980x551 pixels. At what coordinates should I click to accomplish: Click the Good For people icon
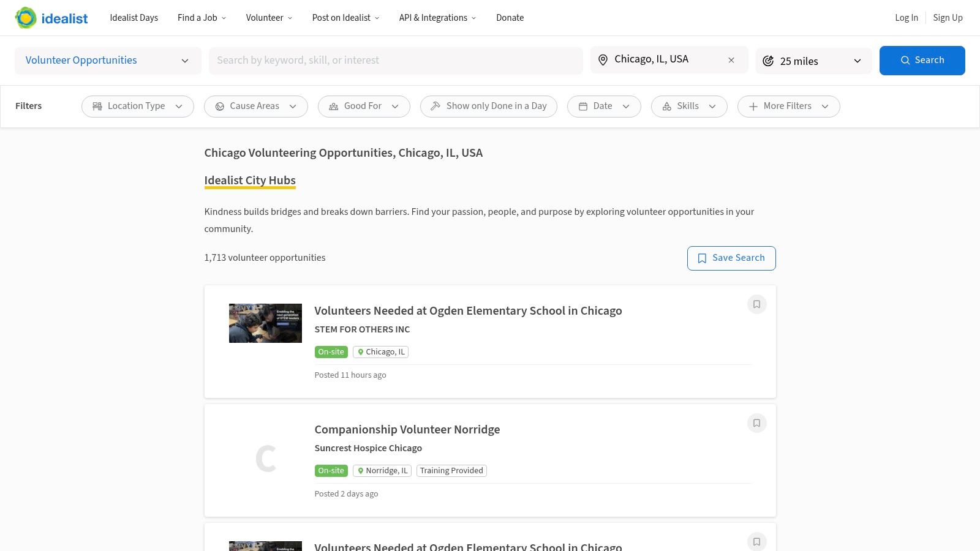tap(334, 107)
